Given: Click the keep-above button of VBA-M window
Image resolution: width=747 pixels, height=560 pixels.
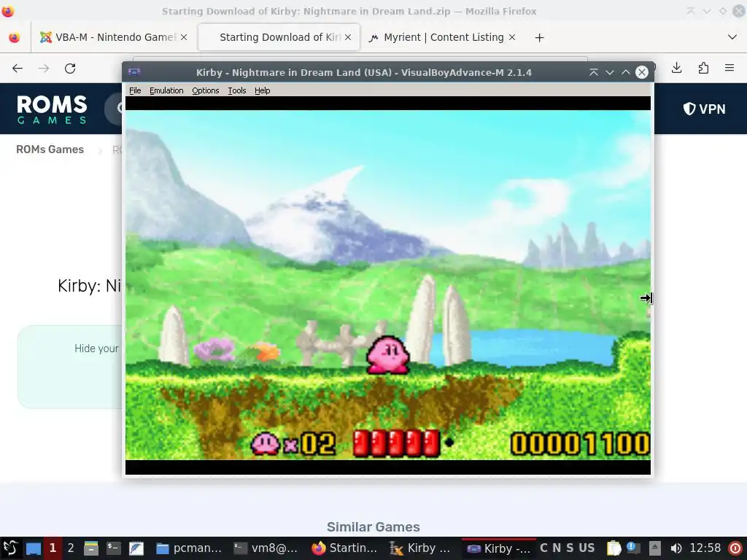Looking at the screenshot, I should (x=594, y=72).
